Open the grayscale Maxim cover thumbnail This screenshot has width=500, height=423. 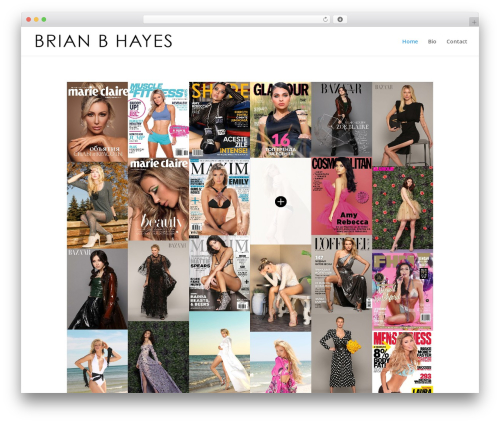pos(219,273)
